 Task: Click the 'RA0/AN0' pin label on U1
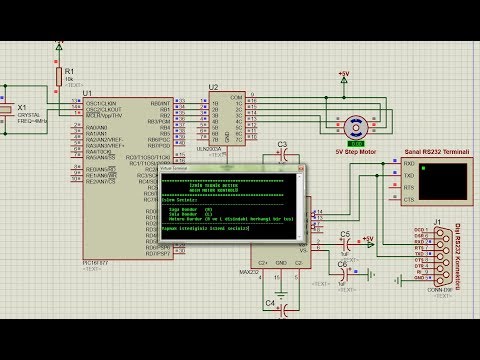[x=96, y=128]
